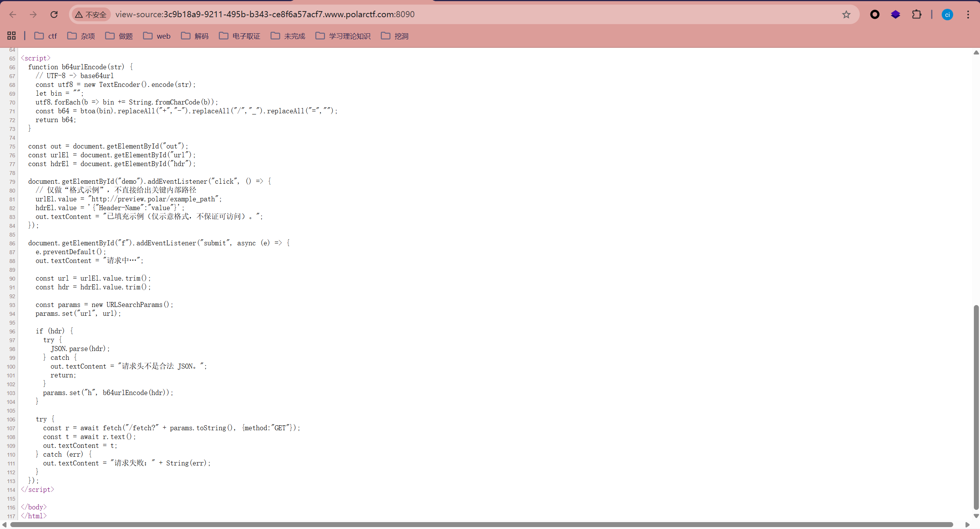This screenshot has width=980, height=529.
Task: Open the profile avatar icon
Action: pos(947,15)
